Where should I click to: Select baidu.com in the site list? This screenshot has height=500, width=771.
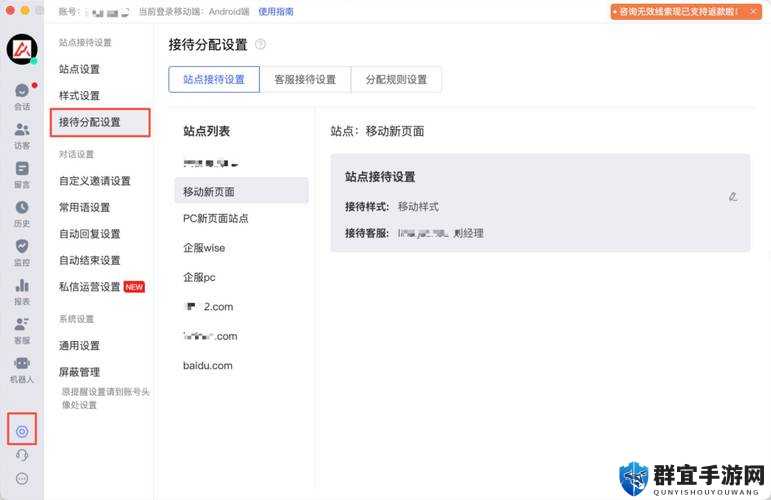click(x=208, y=366)
